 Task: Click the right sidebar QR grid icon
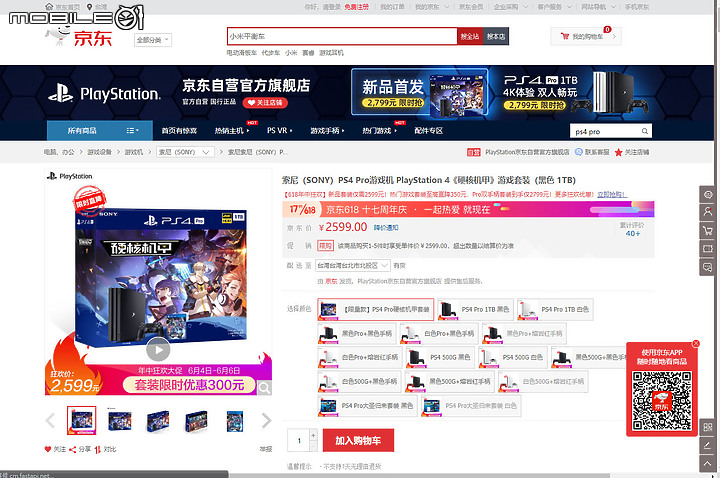pyautogui.click(x=708, y=427)
